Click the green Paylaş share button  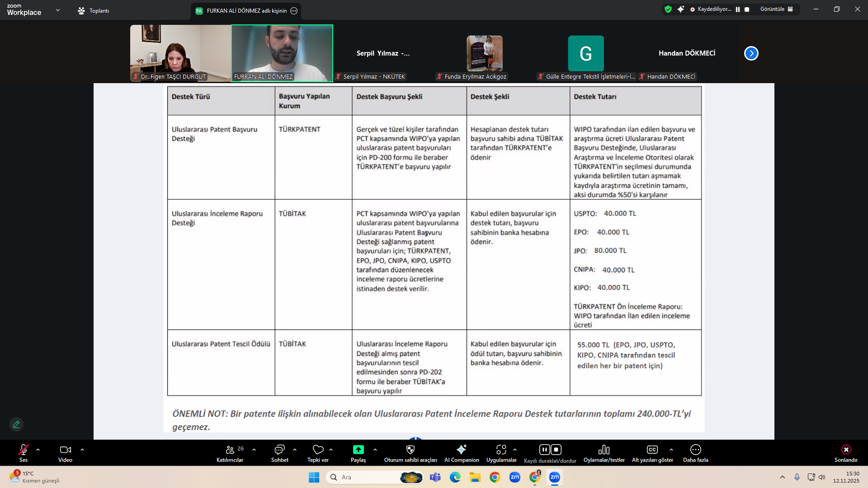click(x=358, y=450)
